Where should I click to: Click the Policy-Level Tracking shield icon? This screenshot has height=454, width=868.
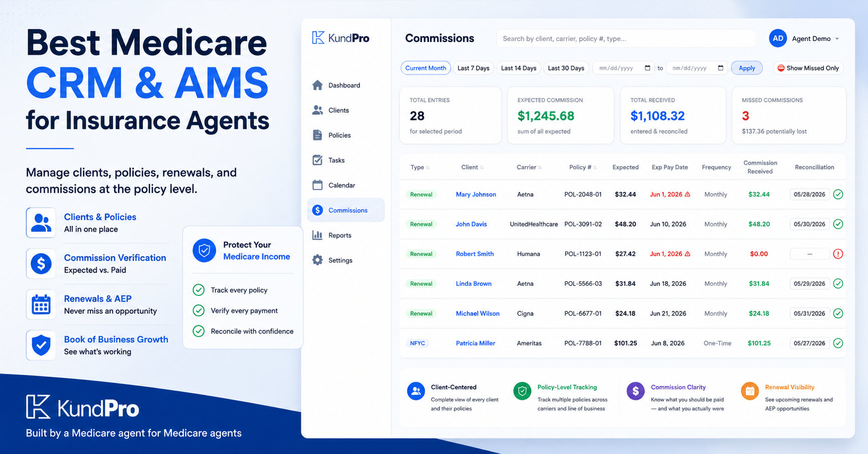tap(522, 391)
